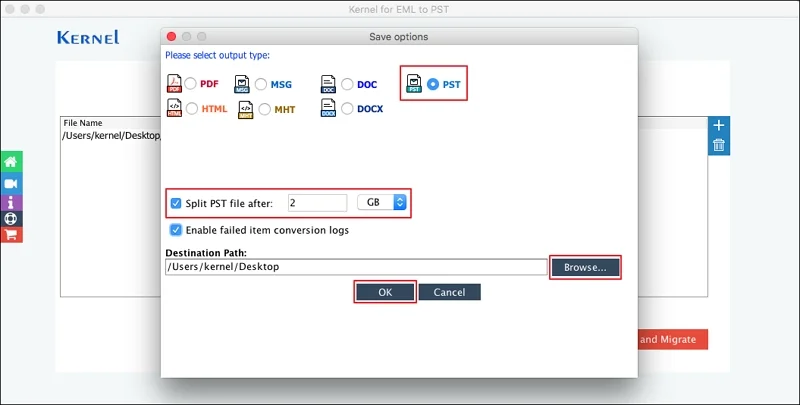Image resolution: width=800 pixels, height=405 pixels.
Task: Open the GB size unit dropdown
Action: pyautogui.click(x=382, y=202)
